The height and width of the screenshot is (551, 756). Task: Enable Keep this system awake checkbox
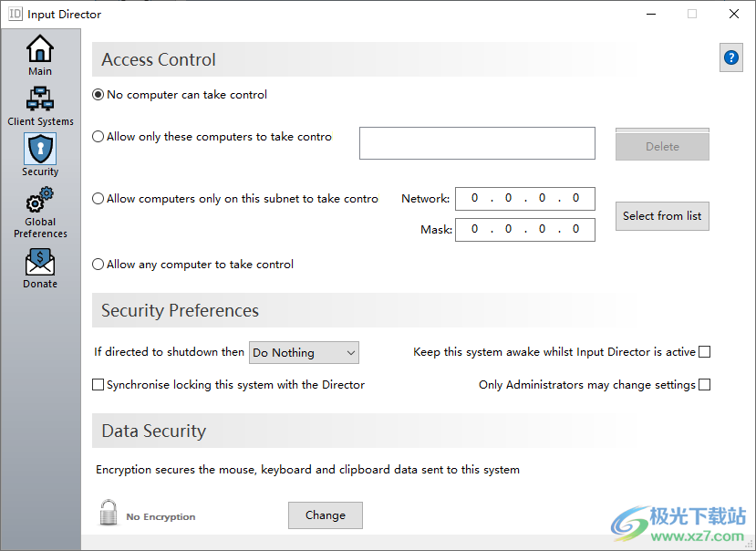coord(704,352)
